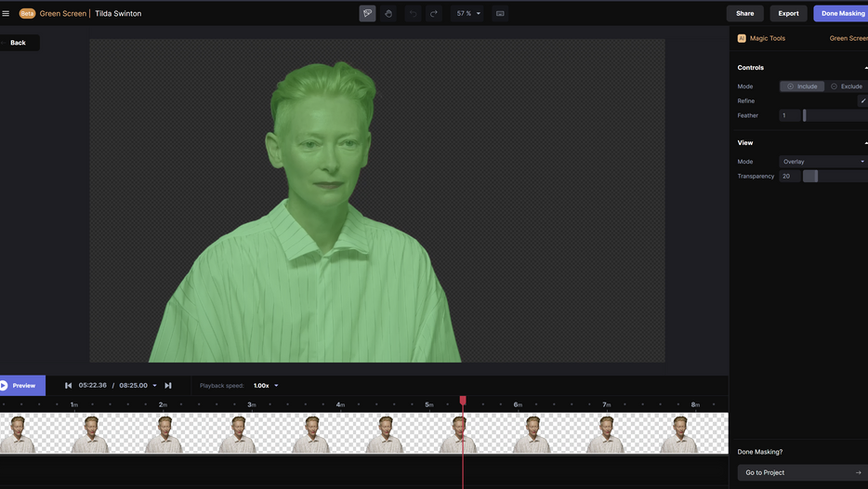
Task: Activate the hand pan tool
Action: pyautogui.click(x=388, y=14)
